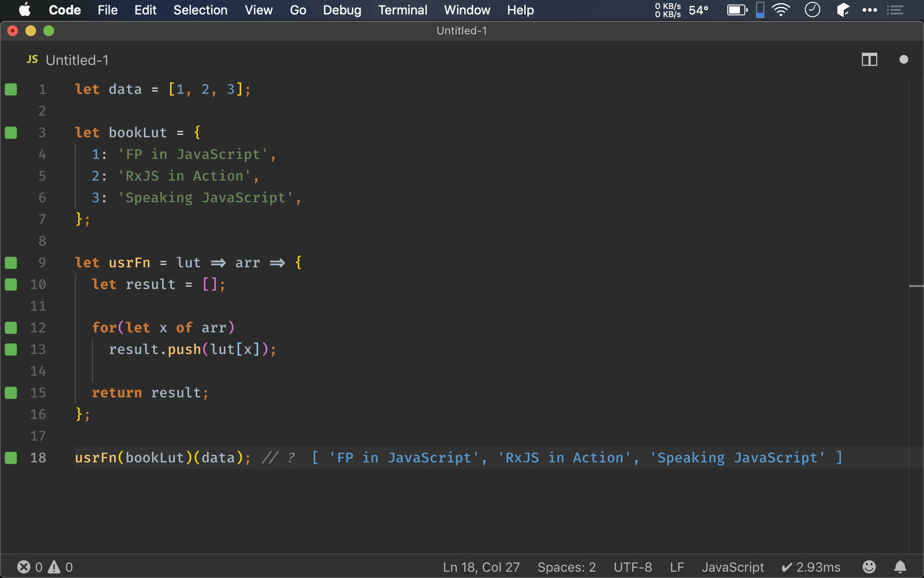This screenshot has height=578, width=924.
Task: Click 'RxJS in Action' string on line 5
Action: [184, 176]
